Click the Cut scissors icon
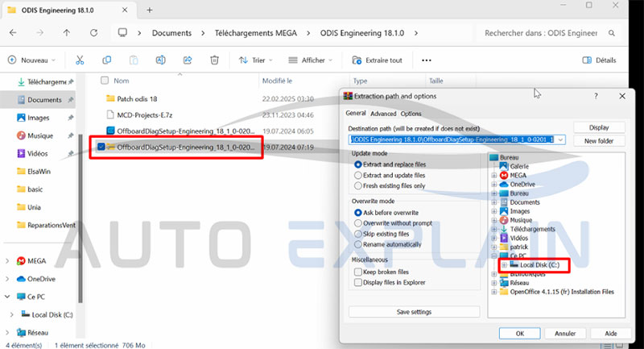644x349 pixels. (80, 60)
